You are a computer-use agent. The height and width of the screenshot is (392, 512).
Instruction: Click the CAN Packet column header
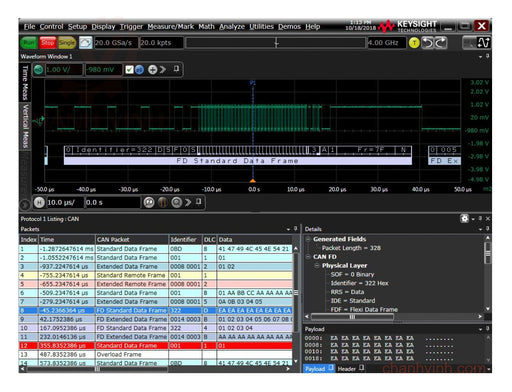pos(132,240)
